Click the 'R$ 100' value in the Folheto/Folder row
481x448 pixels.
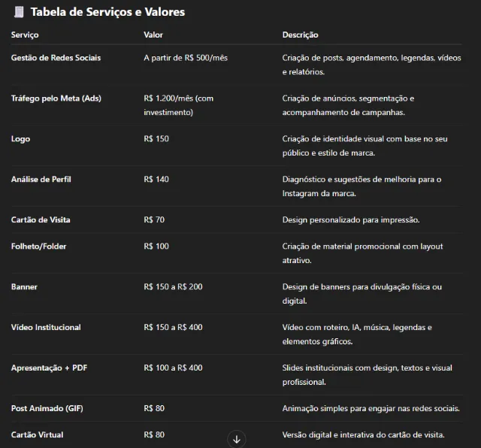[x=156, y=246]
